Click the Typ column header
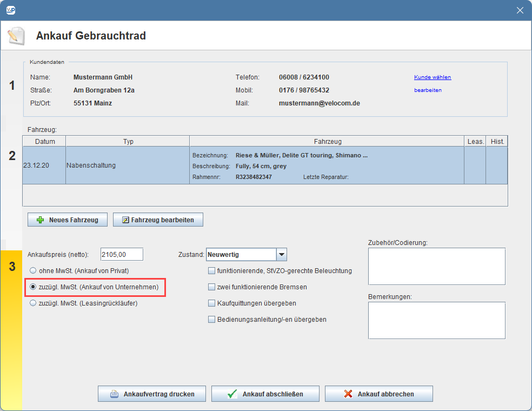The image size is (532, 411). pyautogui.click(x=128, y=141)
